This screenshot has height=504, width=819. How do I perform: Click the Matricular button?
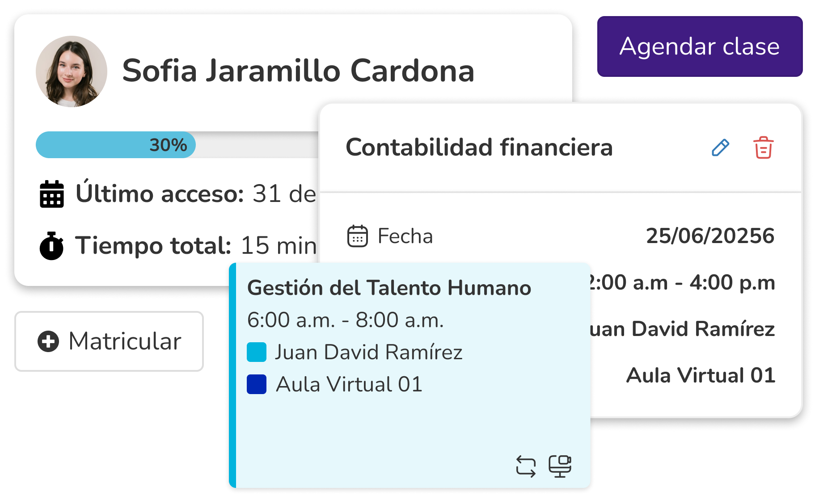pyautogui.click(x=109, y=342)
